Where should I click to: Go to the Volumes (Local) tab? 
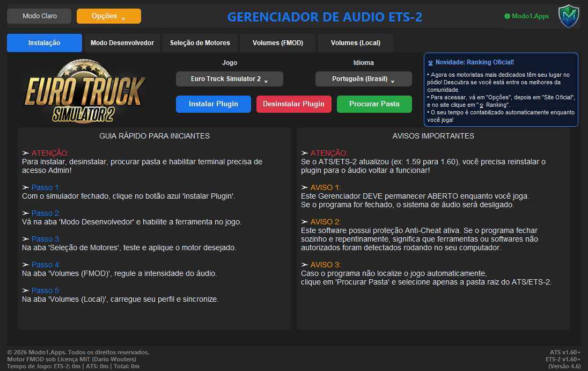(x=356, y=43)
